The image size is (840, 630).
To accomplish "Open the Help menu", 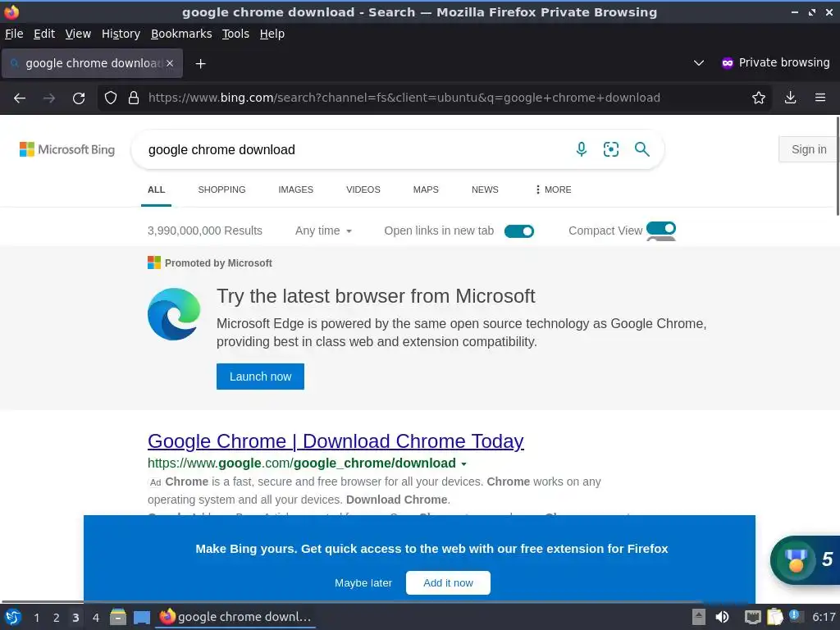I will (x=272, y=34).
